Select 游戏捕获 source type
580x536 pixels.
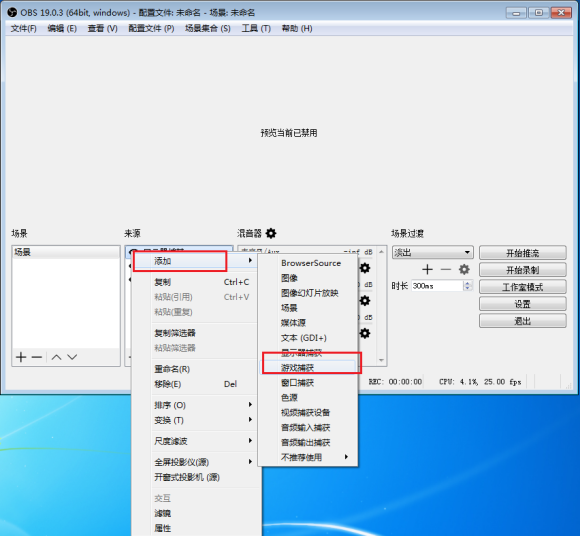click(x=308, y=368)
